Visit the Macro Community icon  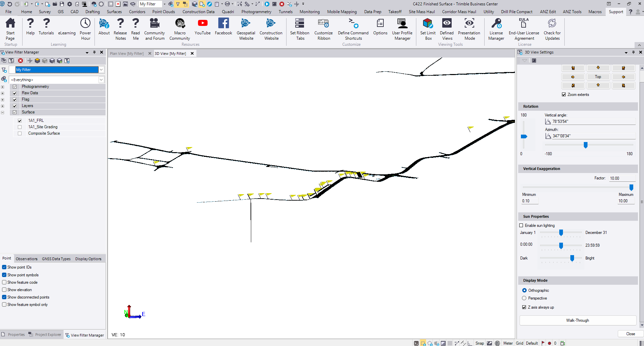click(180, 29)
